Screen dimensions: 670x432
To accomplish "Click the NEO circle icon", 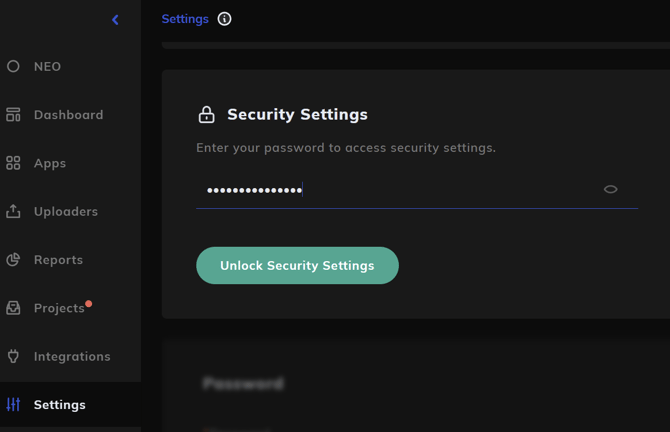I will 13,66.
